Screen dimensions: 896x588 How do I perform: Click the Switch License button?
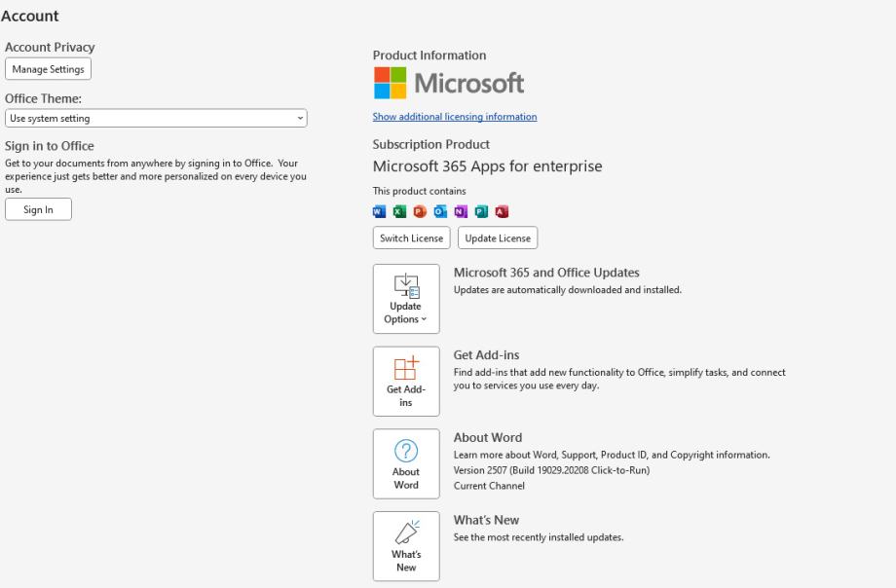click(x=411, y=239)
